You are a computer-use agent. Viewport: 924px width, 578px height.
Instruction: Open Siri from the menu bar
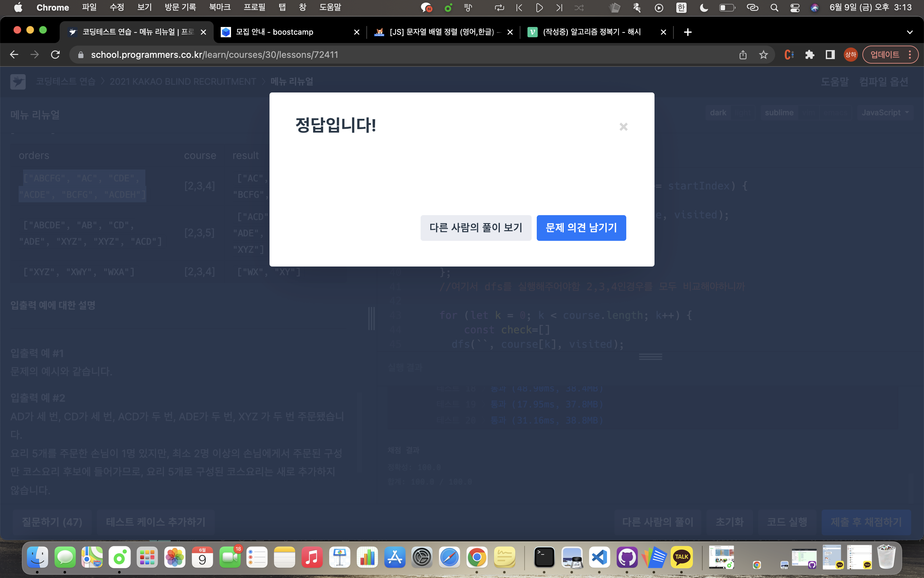[x=814, y=8]
